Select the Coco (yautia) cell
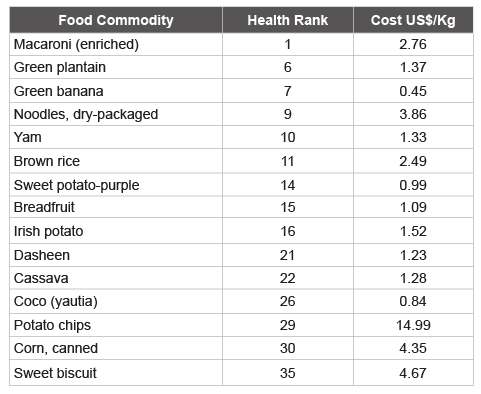 (x=116, y=301)
